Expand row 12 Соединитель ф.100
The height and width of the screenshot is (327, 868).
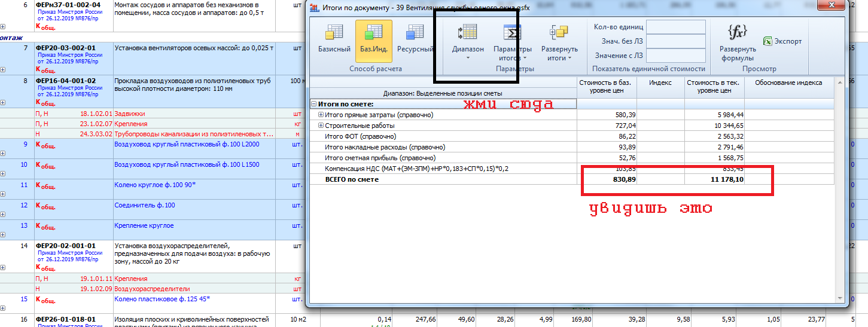(3, 215)
